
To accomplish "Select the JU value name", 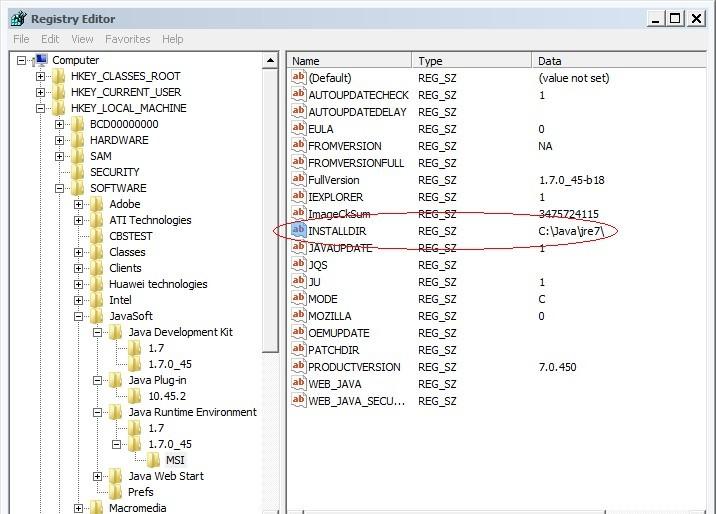I will (x=314, y=282).
